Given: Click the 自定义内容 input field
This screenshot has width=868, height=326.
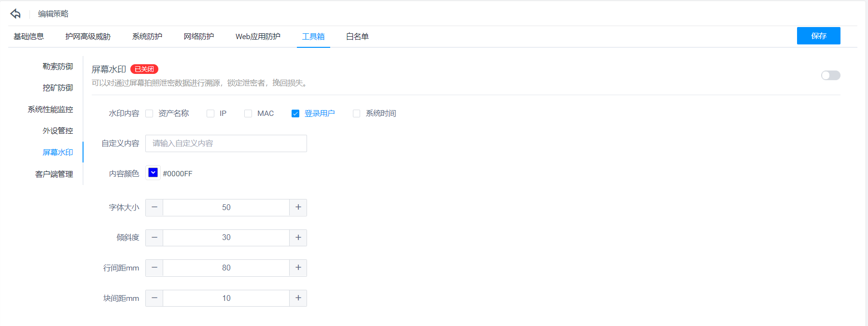Looking at the screenshot, I should click(x=226, y=143).
